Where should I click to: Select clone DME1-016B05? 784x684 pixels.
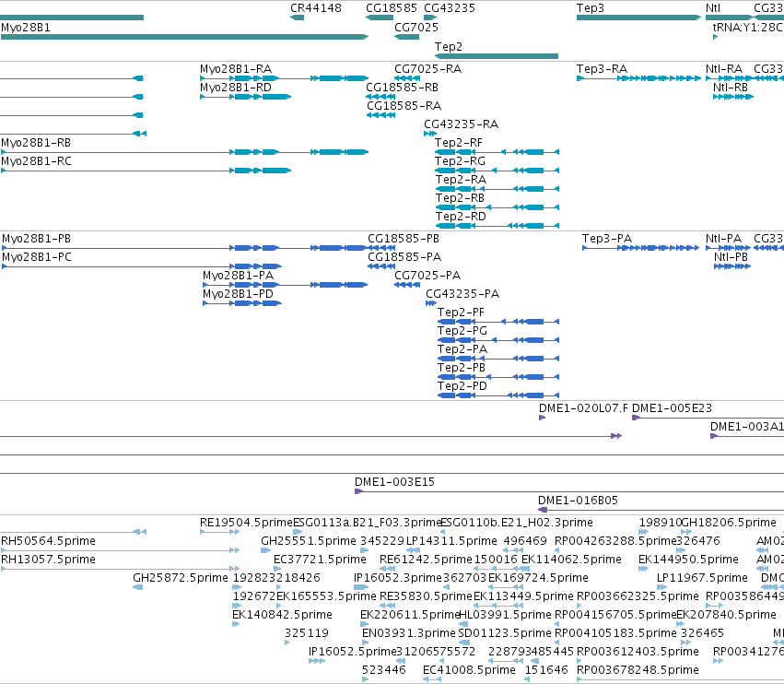[x=661, y=510]
